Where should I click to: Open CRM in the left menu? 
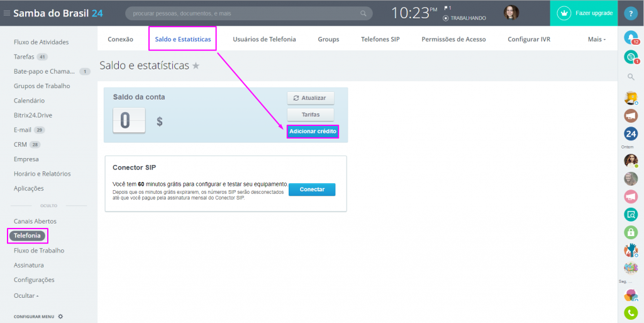point(20,144)
